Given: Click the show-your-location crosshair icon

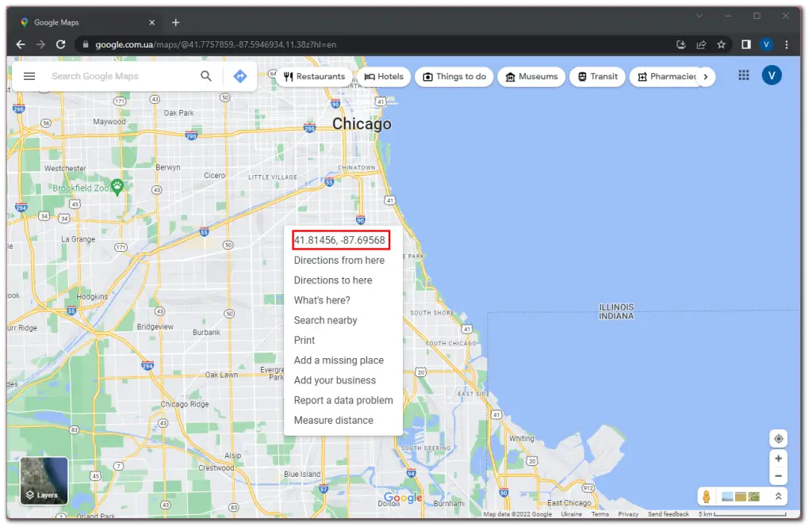Looking at the screenshot, I should pyautogui.click(x=779, y=439).
